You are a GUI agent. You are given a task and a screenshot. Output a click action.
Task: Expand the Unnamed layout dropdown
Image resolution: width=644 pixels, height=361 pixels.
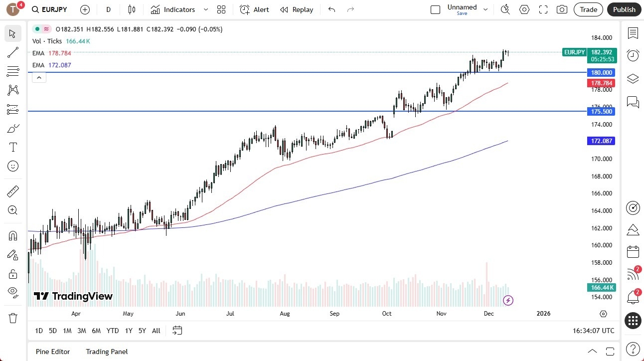pos(485,9)
